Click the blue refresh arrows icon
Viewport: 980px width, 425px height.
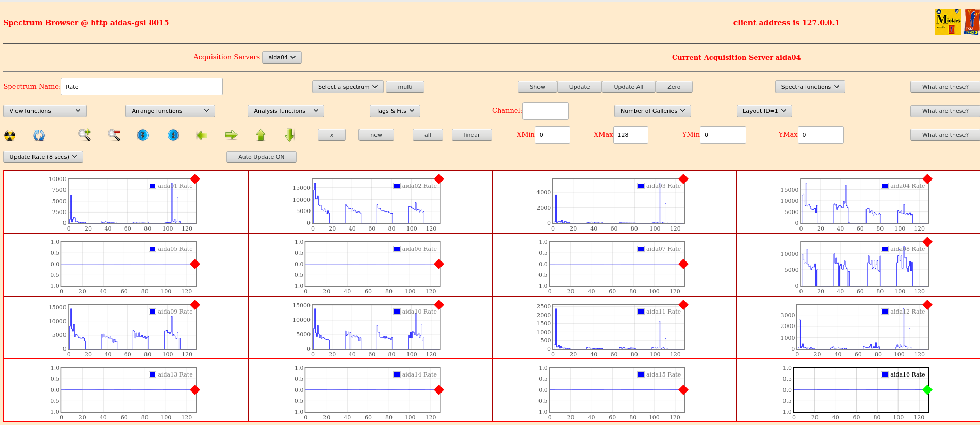point(39,136)
